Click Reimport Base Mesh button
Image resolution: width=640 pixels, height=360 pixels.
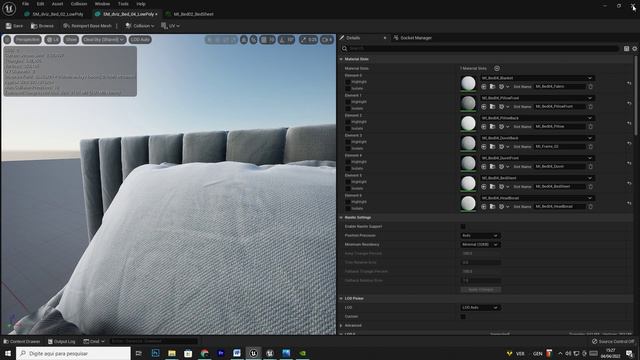pyautogui.click(x=87, y=26)
